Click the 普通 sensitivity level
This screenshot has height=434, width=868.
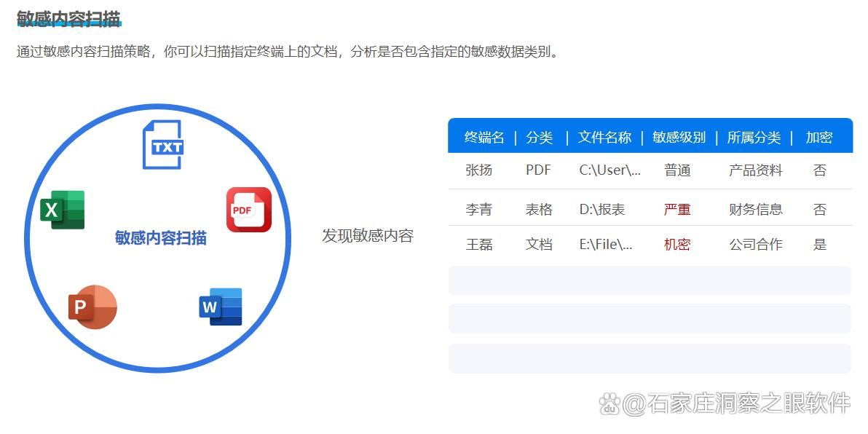(x=677, y=170)
